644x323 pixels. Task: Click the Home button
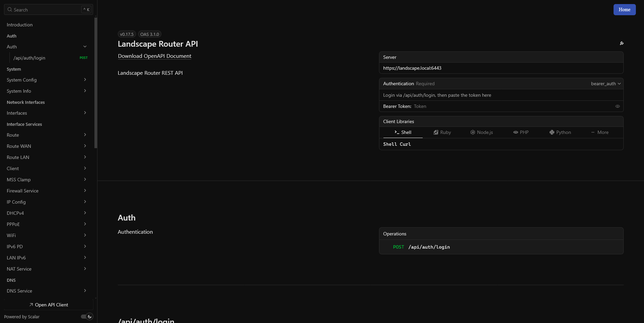pyautogui.click(x=624, y=10)
